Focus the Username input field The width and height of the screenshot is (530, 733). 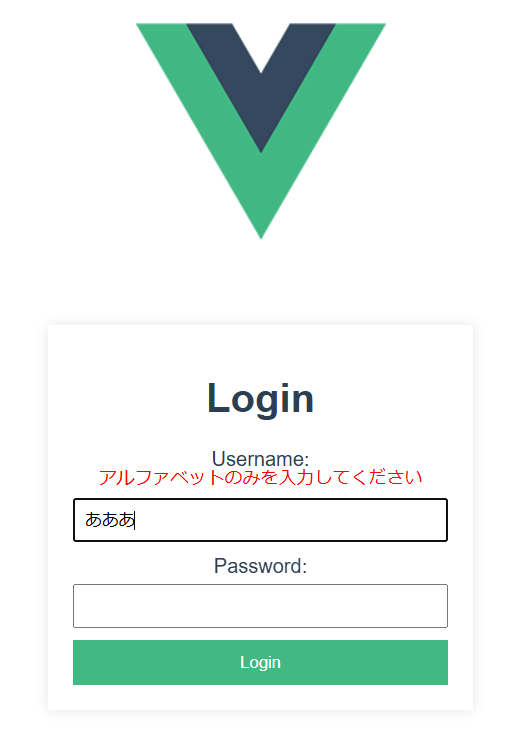click(x=260, y=520)
